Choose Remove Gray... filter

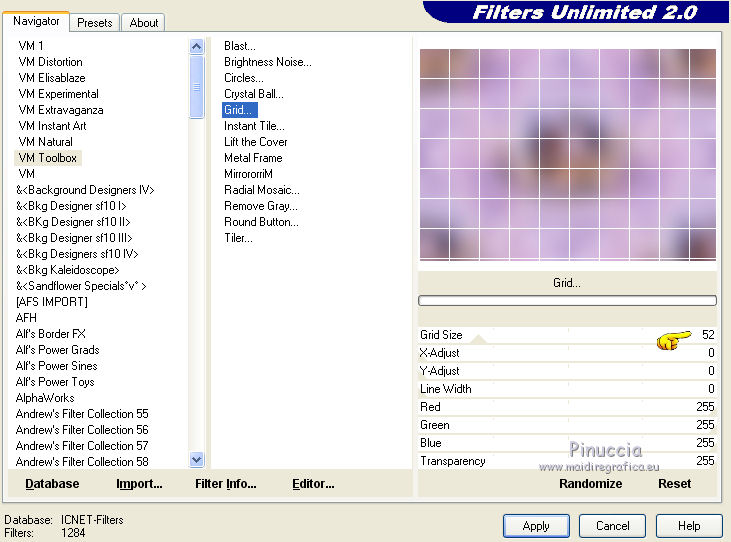pos(261,206)
